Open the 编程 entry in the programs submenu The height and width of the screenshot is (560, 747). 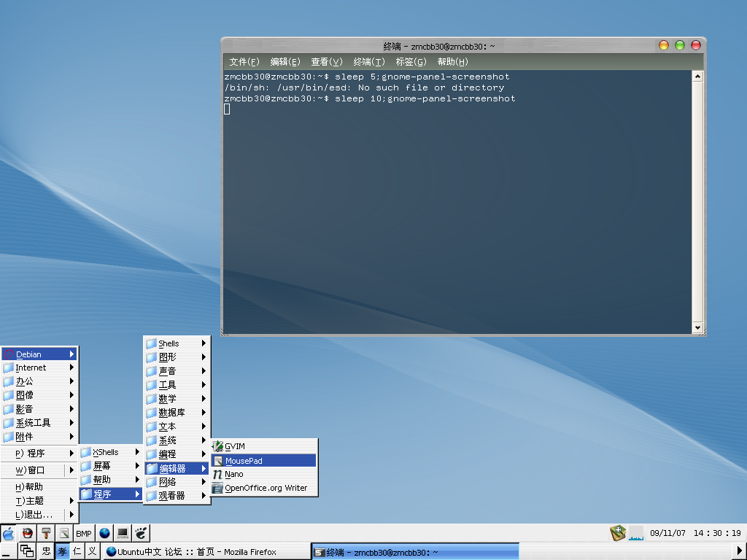177,454
